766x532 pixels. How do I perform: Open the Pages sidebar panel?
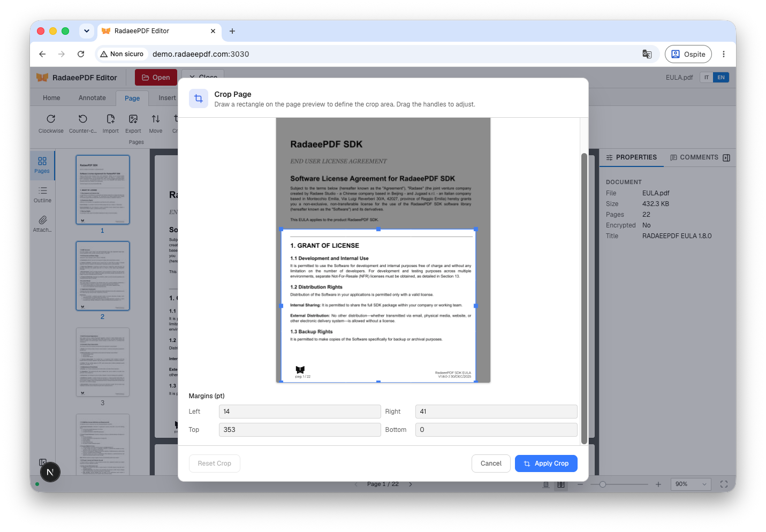click(42, 165)
